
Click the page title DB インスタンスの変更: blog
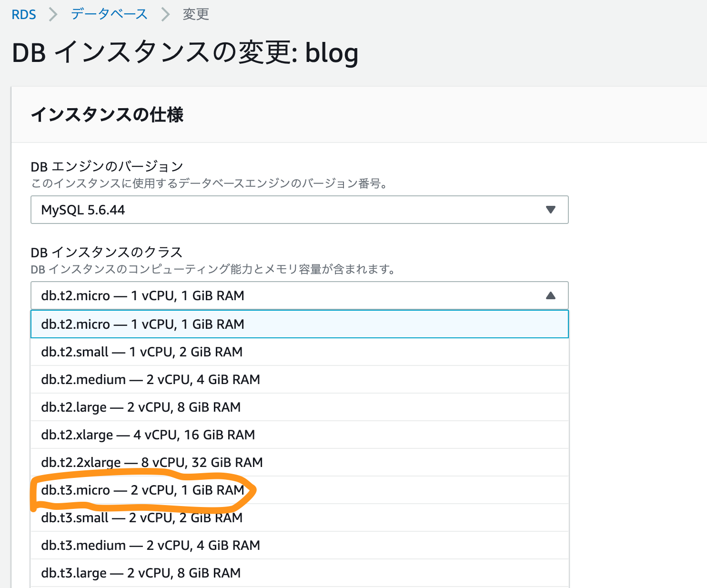pos(185,52)
